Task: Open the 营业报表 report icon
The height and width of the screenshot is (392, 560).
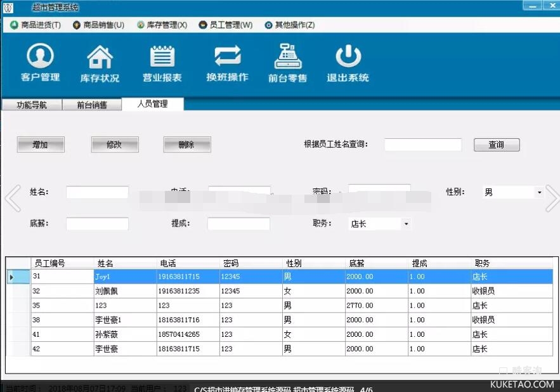Action: (162, 63)
